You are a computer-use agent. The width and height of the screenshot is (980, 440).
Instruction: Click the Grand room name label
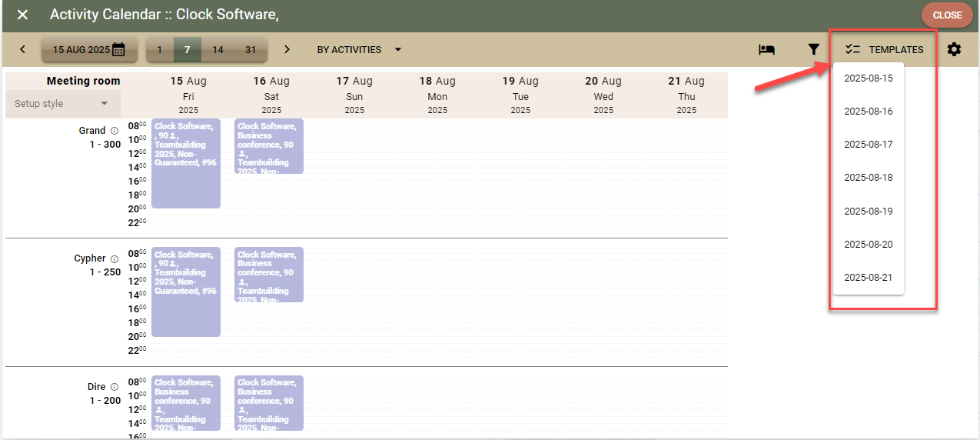point(92,131)
